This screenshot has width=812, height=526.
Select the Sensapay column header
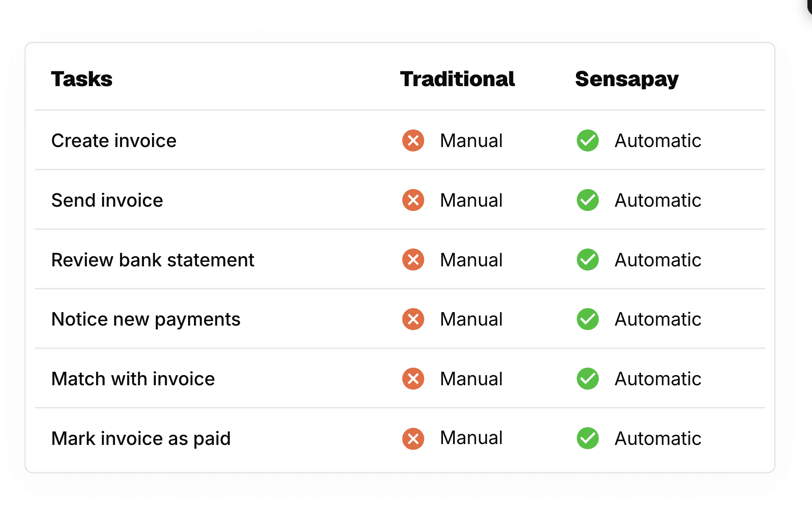coord(627,80)
